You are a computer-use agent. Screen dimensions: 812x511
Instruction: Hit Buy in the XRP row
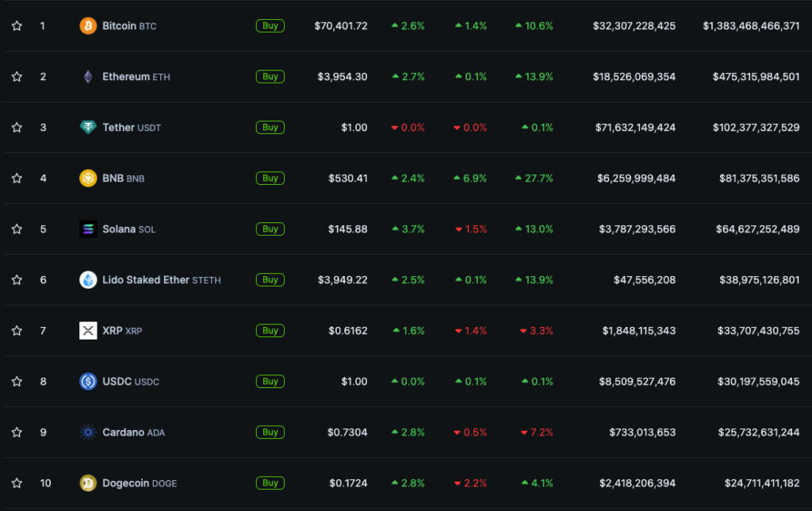pyautogui.click(x=270, y=331)
